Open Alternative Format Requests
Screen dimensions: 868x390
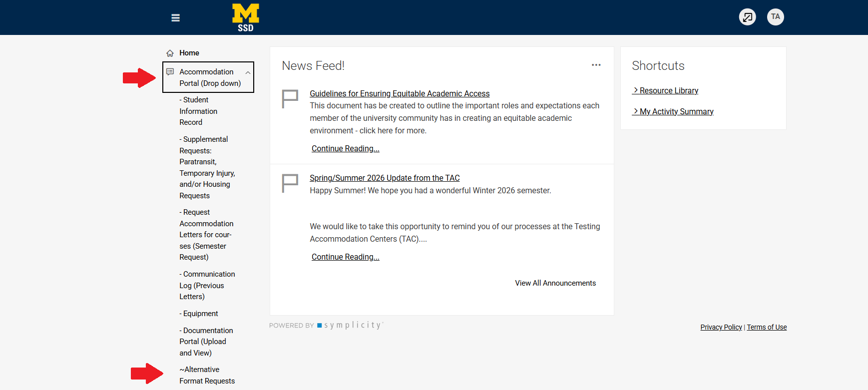point(207,375)
